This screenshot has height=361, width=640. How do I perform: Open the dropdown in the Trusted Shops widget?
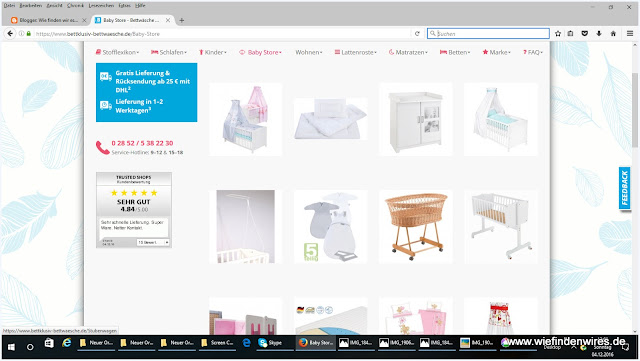(x=153, y=243)
